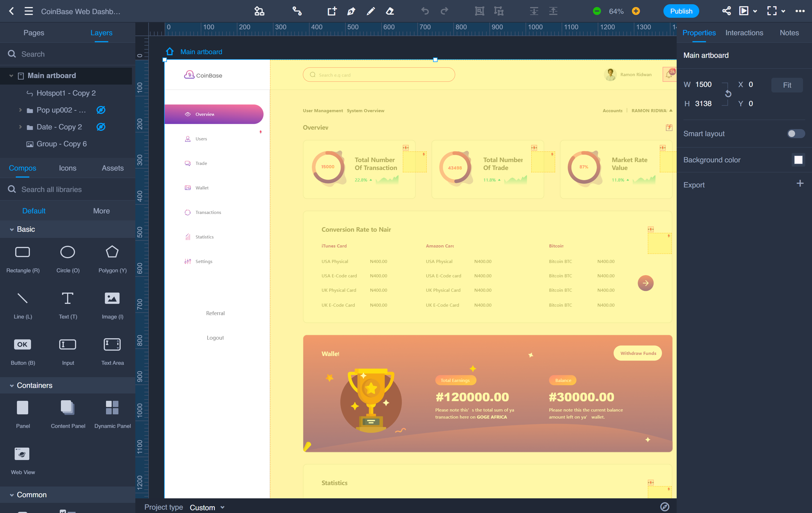The height and width of the screenshot is (513, 812).
Task: Enable the Smart layout switch
Action: (x=796, y=134)
